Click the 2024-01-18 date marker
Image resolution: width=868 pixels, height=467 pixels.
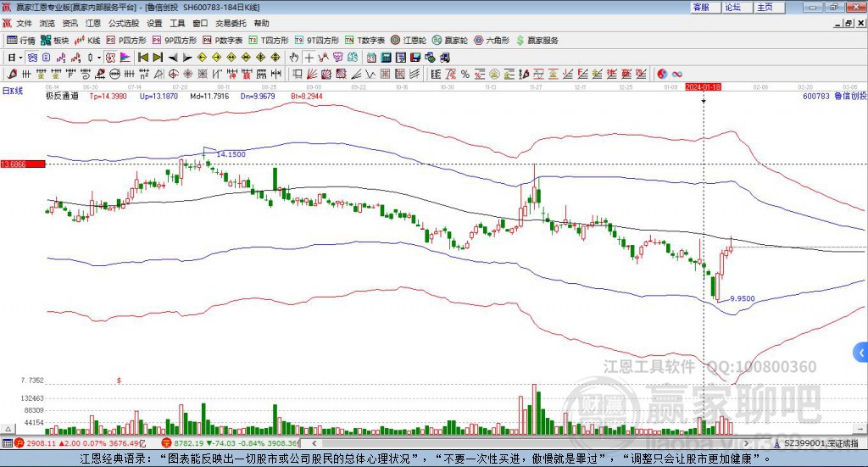point(703,86)
